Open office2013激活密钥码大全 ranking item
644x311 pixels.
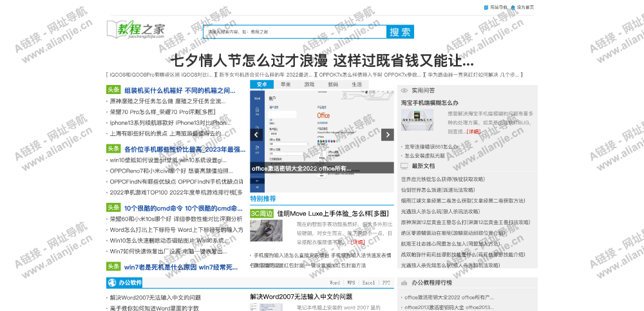pyautogui.click(x=450, y=307)
